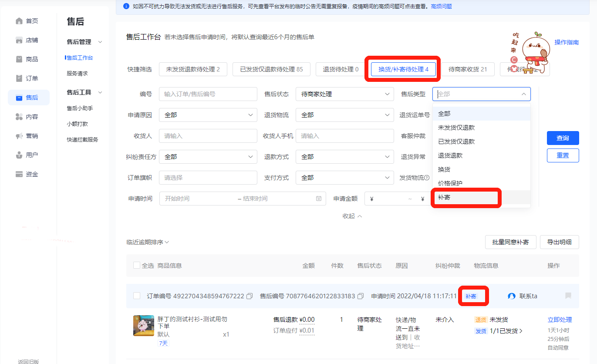Click the calendar icon in 申请时间 field
Screen dimensions: 597x364
pos(319,199)
